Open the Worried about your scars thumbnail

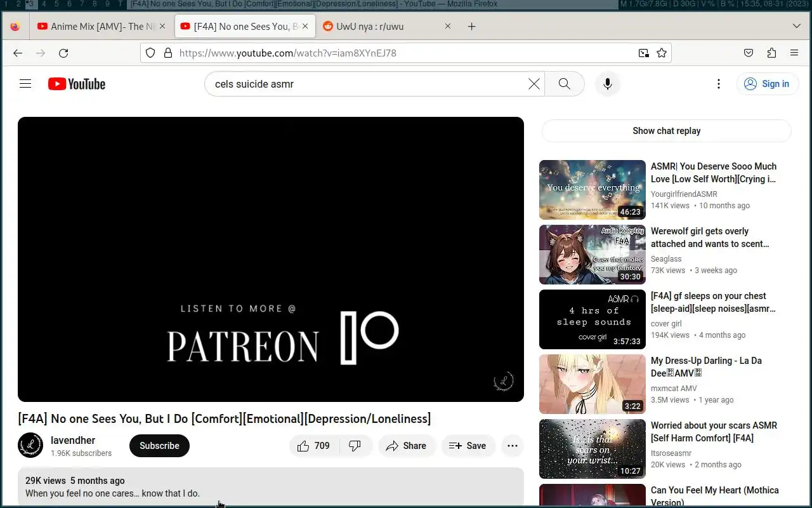click(x=593, y=449)
